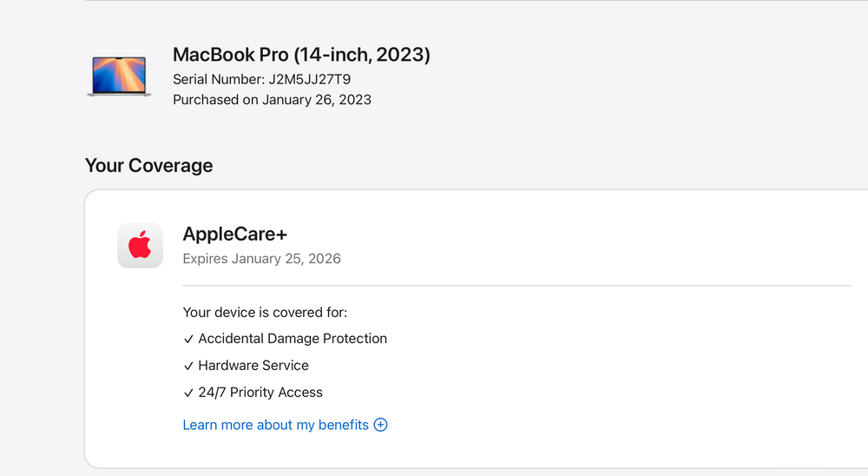Select the Hardware Service text

click(253, 366)
